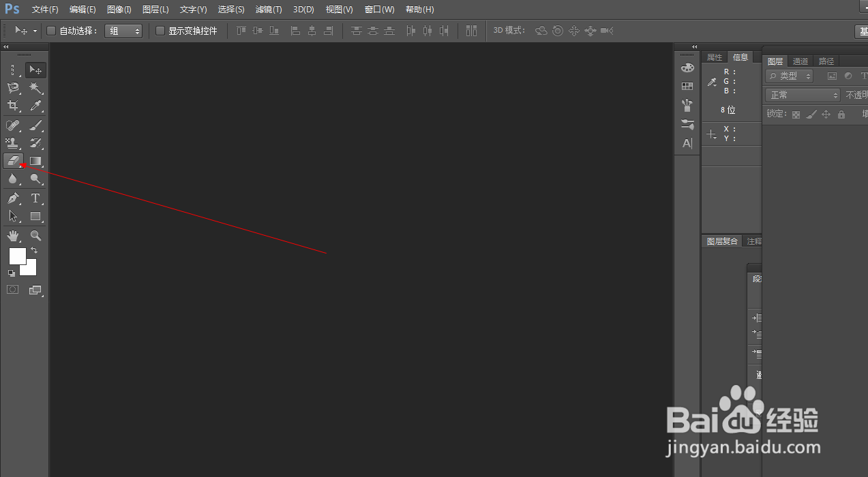Select the Eraser tool
Image resolution: width=868 pixels, height=477 pixels.
click(x=12, y=161)
